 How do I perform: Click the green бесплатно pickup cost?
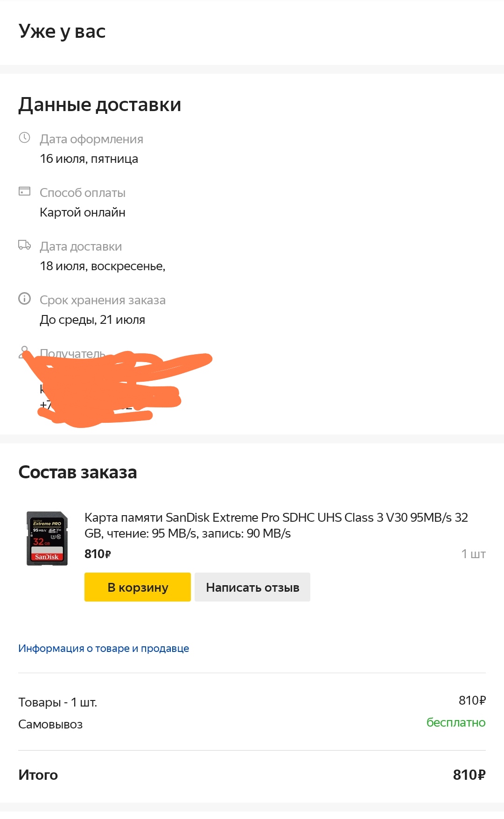[456, 722]
